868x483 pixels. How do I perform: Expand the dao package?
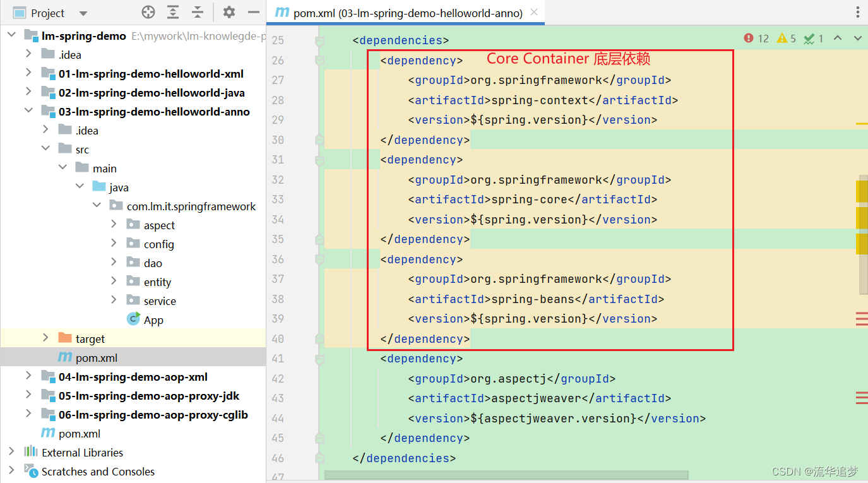pyautogui.click(x=114, y=263)
